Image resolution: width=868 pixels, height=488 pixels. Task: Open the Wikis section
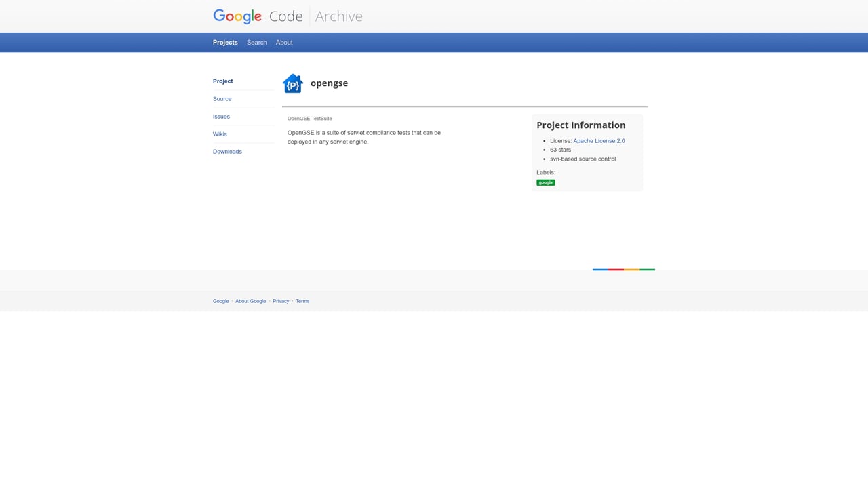point(220,134)
